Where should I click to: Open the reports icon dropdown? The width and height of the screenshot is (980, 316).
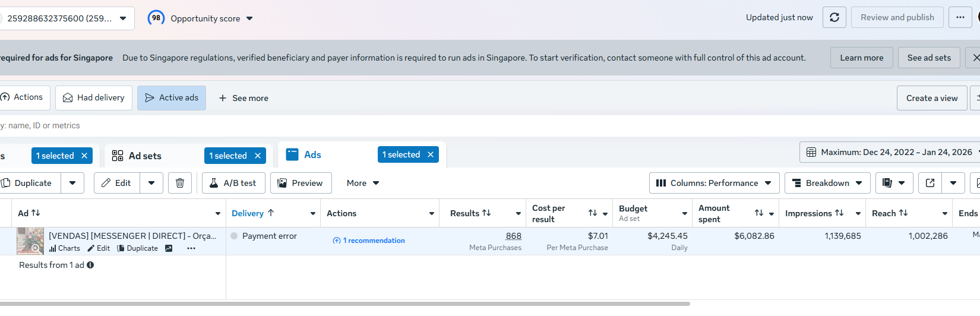(x=893, y=183)
